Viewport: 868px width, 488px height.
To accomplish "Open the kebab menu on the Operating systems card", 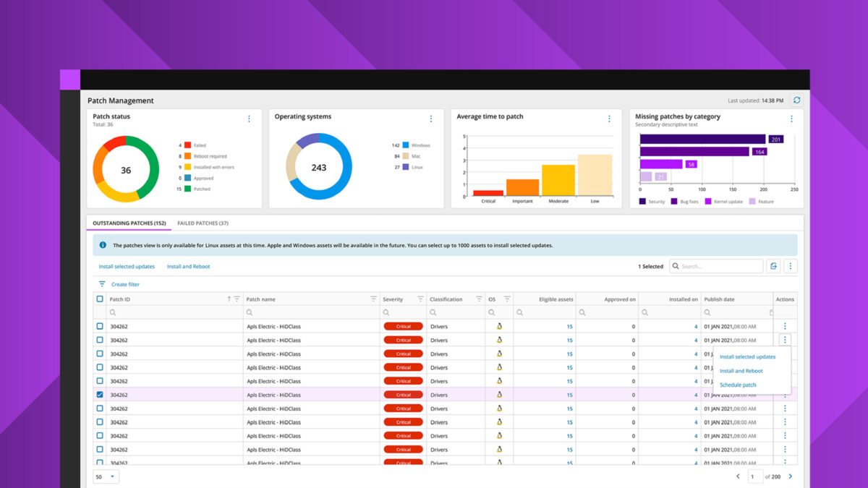I will 431,118.
